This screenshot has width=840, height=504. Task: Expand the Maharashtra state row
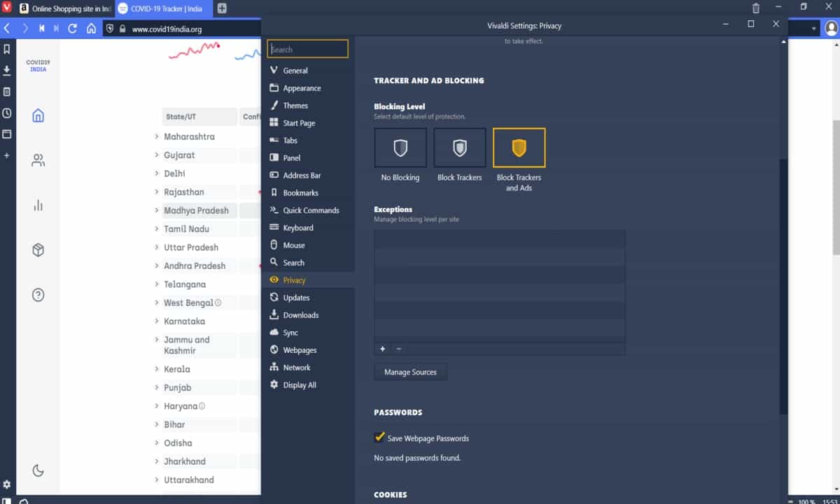click(x=157, y=136)
